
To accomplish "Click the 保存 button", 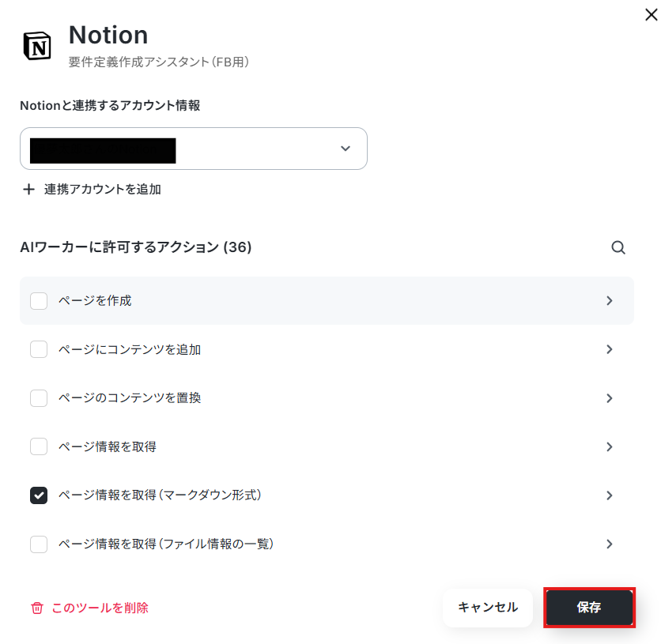I will pyautogui.click(x=589, y=608).
